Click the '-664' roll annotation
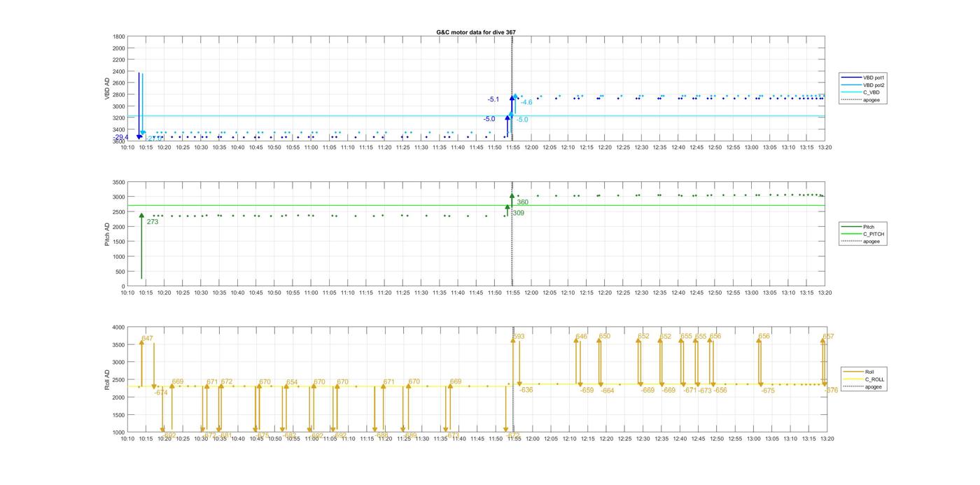This screenshot has height=485, width=980. (608, 391)
